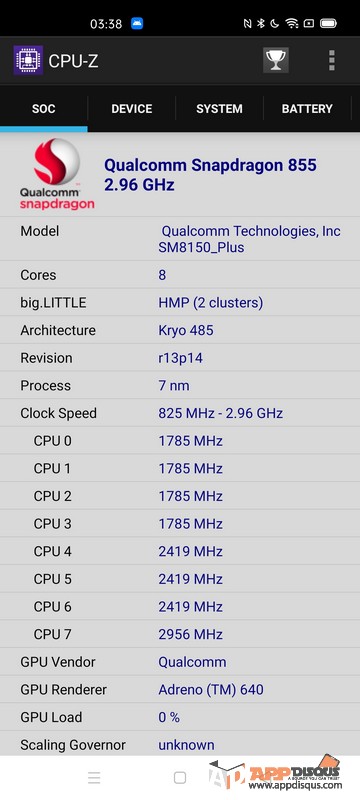Viewport: 360px width, 800px height.
Task: Select the SOC tab
Action: pos(43,109)
